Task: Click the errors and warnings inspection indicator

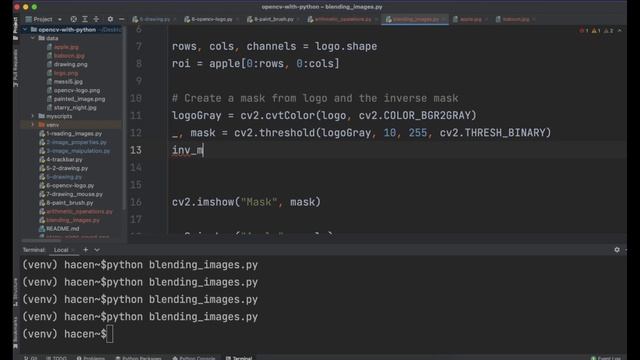Action: 596,31
